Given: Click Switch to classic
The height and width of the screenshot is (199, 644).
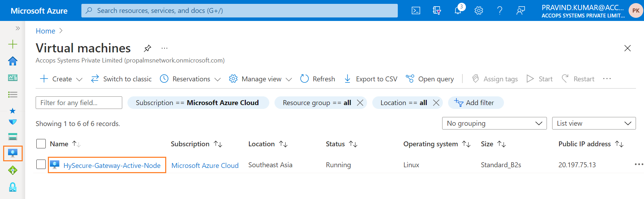Looking at the screenshot, I should pos(121,79).
